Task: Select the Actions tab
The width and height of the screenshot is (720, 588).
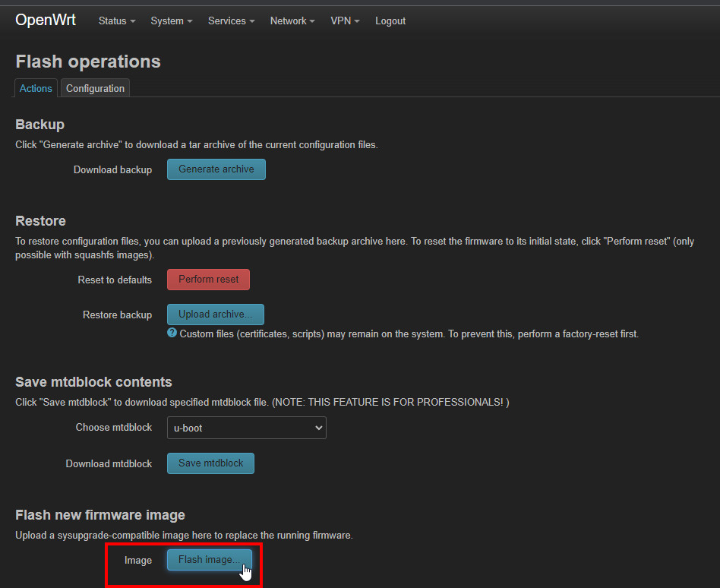Action: pos(36,88)
